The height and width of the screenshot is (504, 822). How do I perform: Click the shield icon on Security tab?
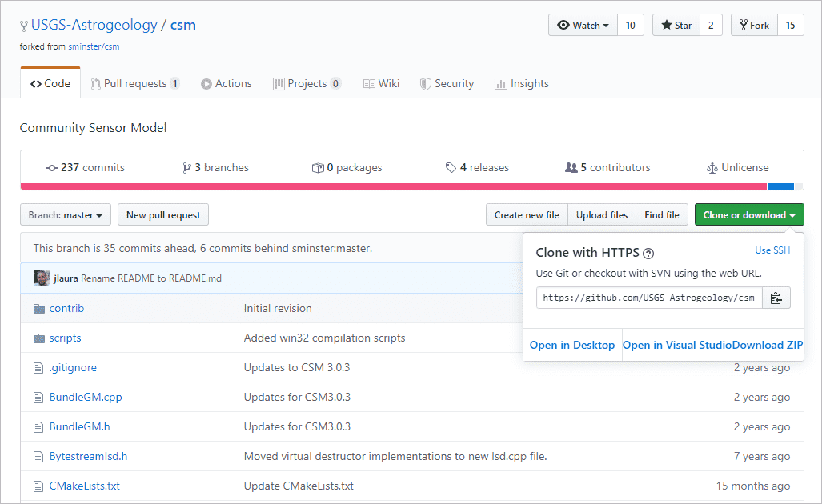(x=426, y=84)
